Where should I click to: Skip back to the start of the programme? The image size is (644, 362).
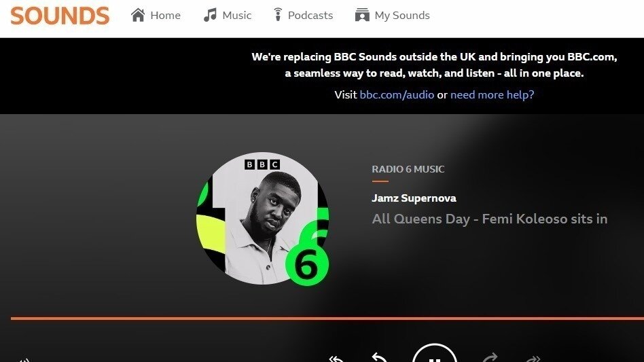point(336,359)
